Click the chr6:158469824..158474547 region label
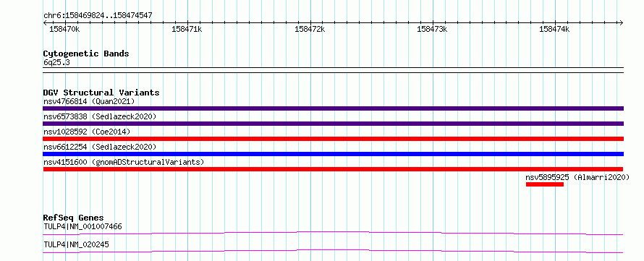Screen dimensions: 644x261 tap(98, 15)
